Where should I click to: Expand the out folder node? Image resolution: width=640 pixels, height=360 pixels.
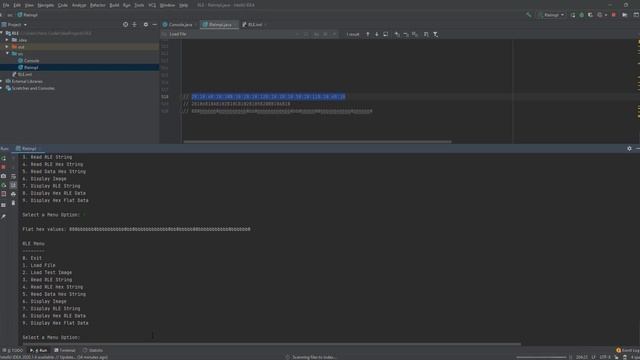(7, 47)
